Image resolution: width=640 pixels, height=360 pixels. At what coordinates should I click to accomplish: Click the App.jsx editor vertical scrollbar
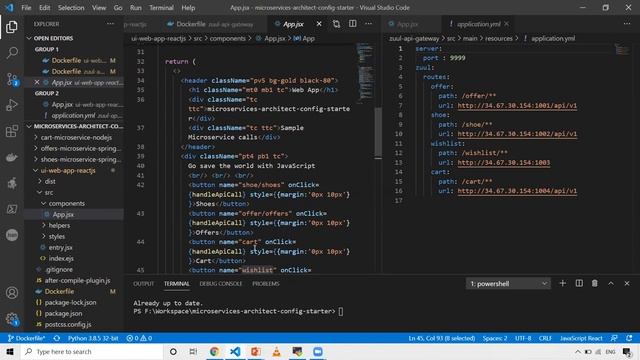click(x=378, y=132)
